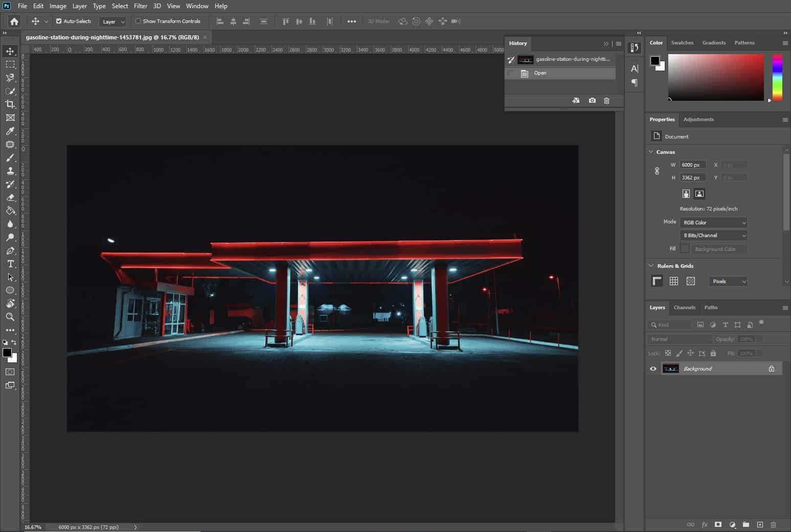Select the Zoom tool
Screen dimensions: 791x532
tap(10, 317)
